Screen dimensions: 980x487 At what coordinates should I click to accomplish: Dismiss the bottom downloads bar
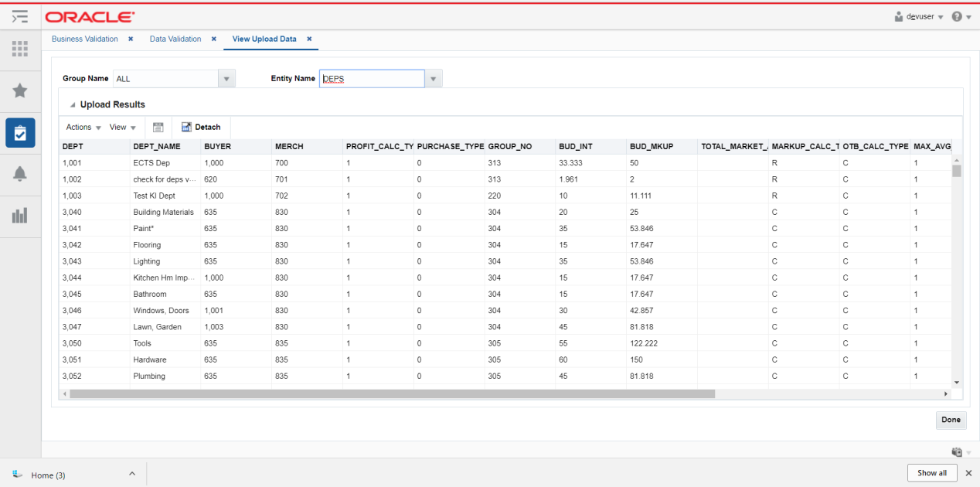point(969,473)
